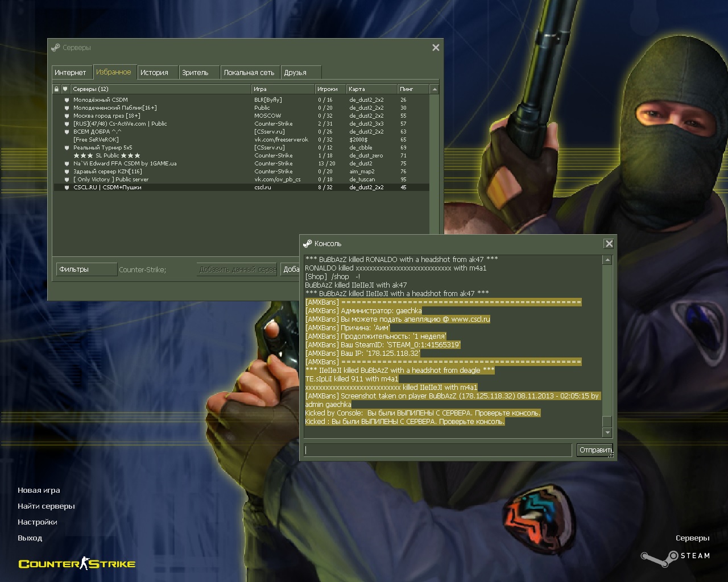Select the Молодечненский Паблик[16+] server row

(x=241, y=108)
